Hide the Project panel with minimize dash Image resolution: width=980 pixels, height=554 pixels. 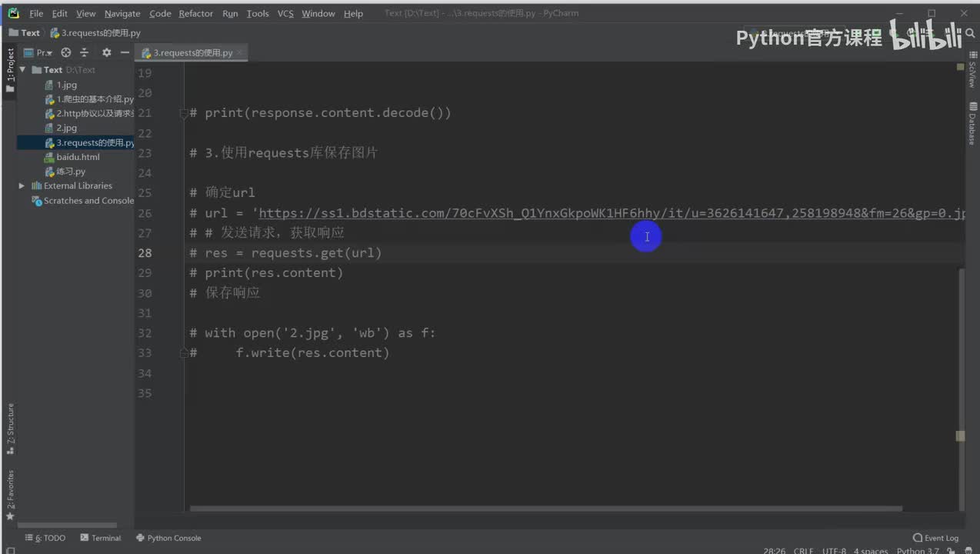pos(125,52)
